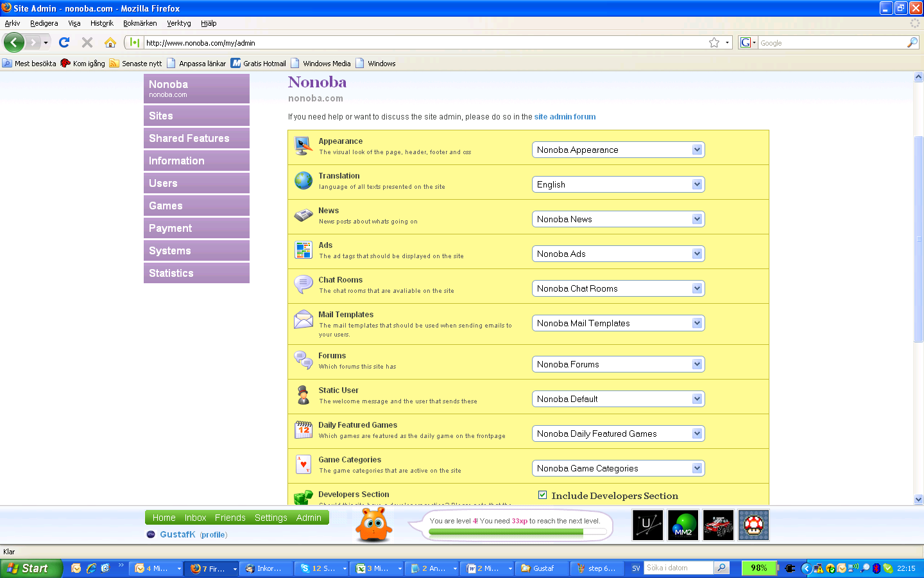
Task: Open the Verktyg menu
Action: (179, 23)
